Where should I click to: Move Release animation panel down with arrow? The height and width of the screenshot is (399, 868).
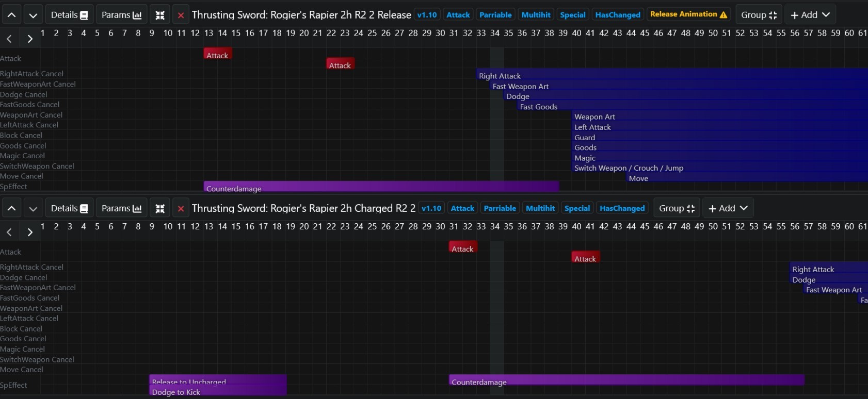point(33,15)
